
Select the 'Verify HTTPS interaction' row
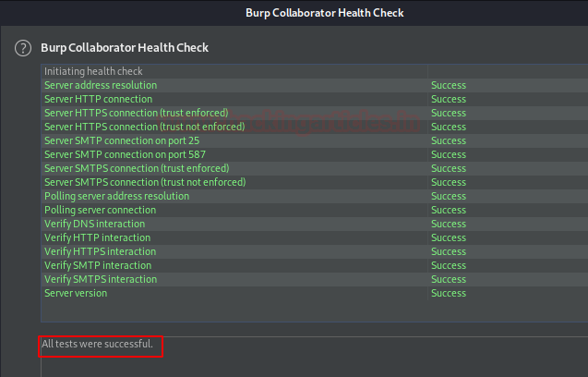click(x=314, y=252)
